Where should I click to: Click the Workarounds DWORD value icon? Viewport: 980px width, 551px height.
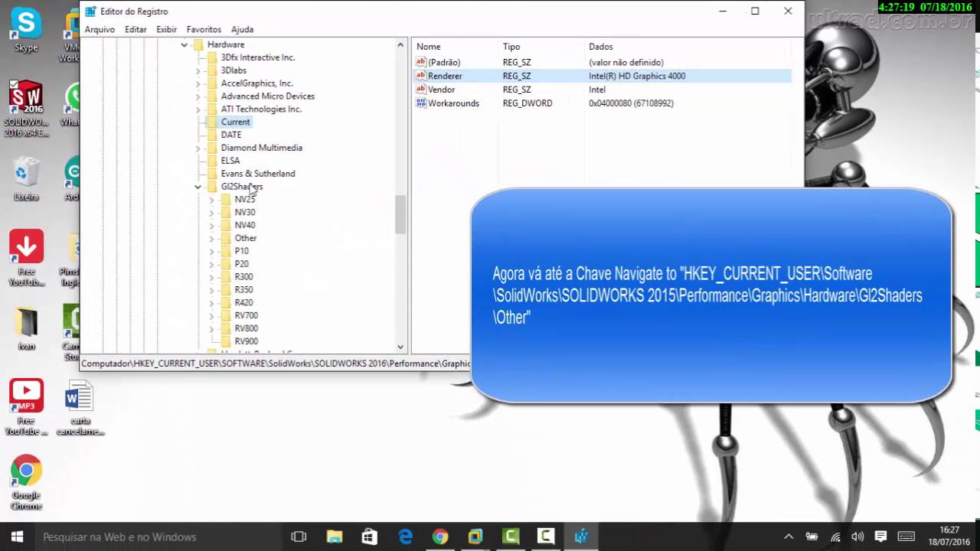420,103
